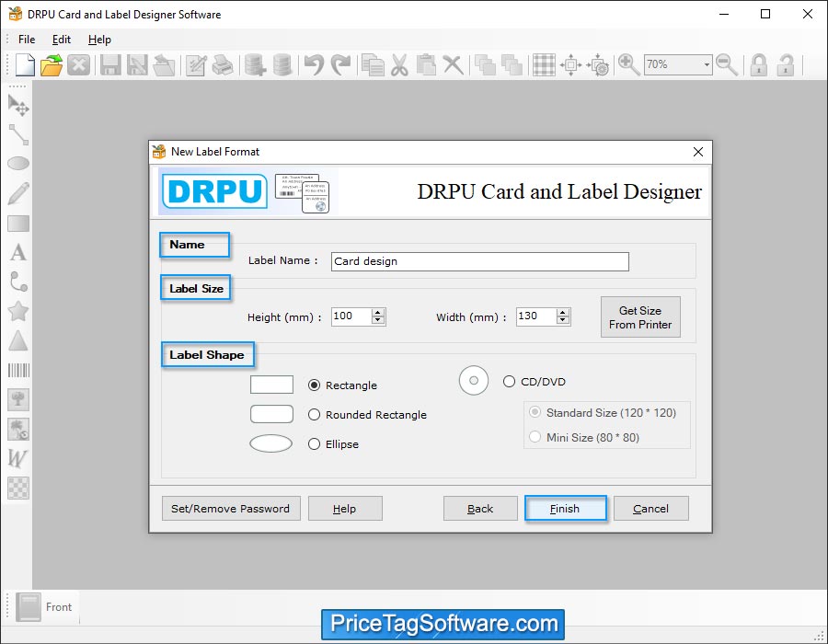Toggle the grid display icon
The width and height of the screenshot is (828, 644).
click(x=544, y=65)
